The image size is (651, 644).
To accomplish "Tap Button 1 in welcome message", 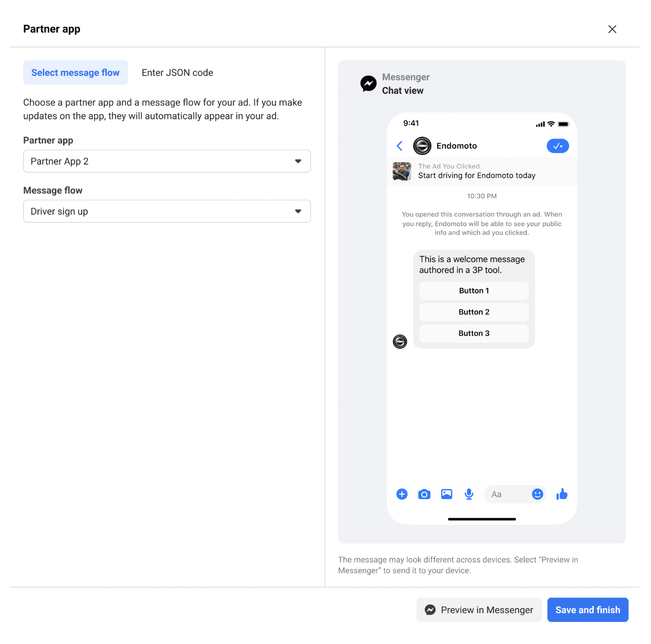I will click(474, 291).
